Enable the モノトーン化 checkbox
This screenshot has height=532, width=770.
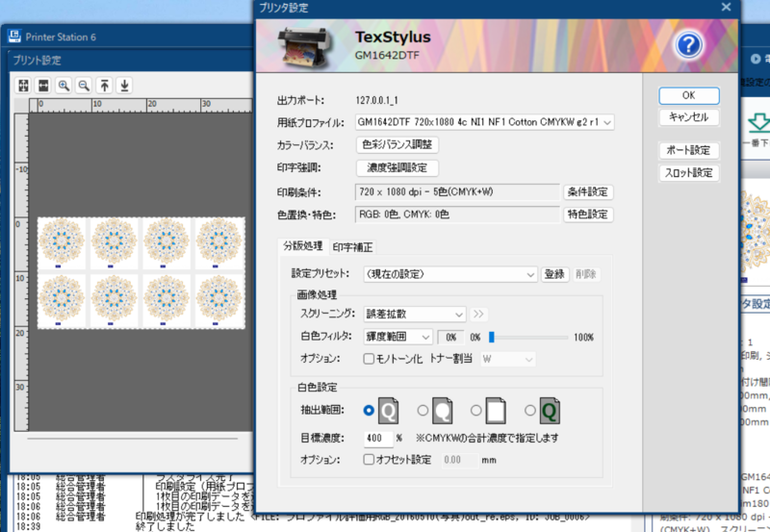369,359
